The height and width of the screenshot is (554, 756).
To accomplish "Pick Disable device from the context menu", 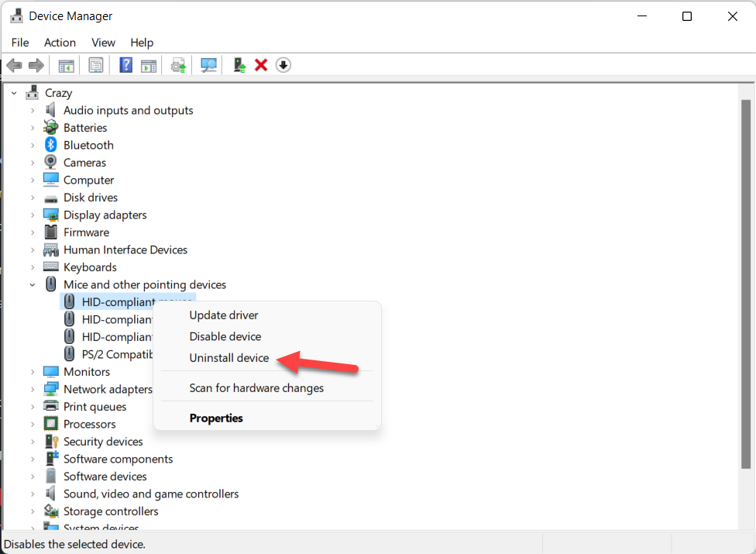I will 225,336.
